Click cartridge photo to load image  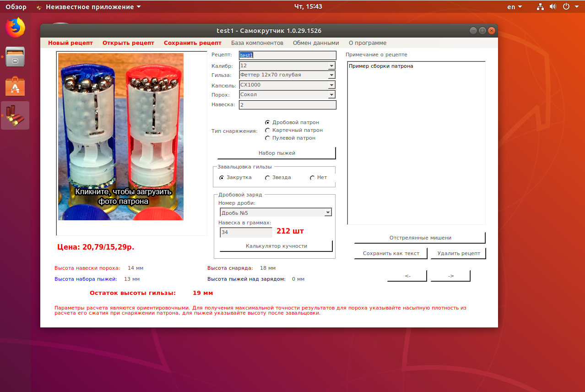coord(121,136)
